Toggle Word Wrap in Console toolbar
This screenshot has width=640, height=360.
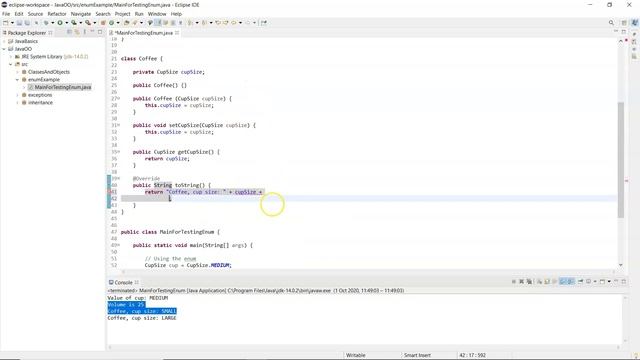(555, 282)
